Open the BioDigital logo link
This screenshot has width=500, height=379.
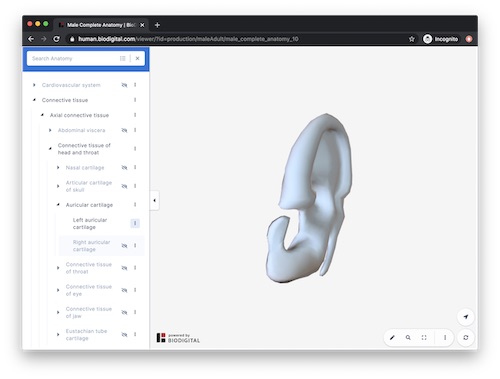pos(178,338)
